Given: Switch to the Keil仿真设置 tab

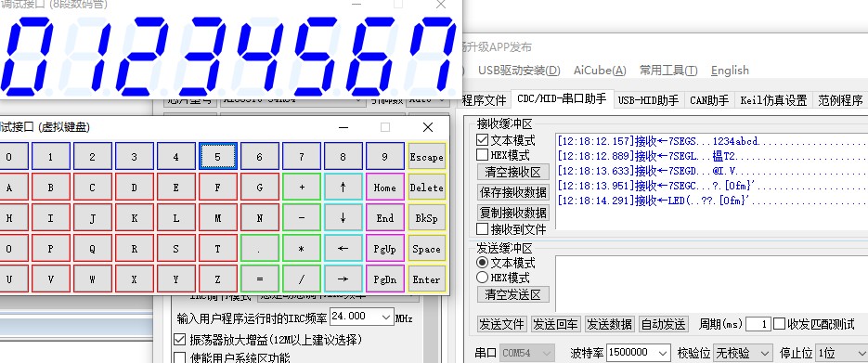Looking at the screenshot, I should [x=773, y=100].
